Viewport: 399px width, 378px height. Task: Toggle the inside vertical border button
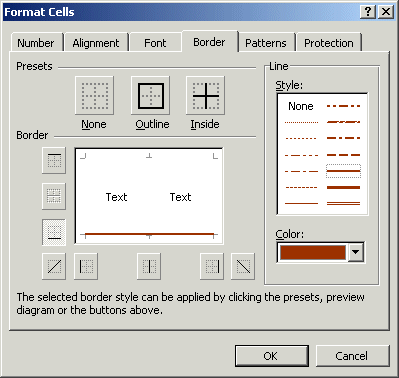[x=149, y=266]
